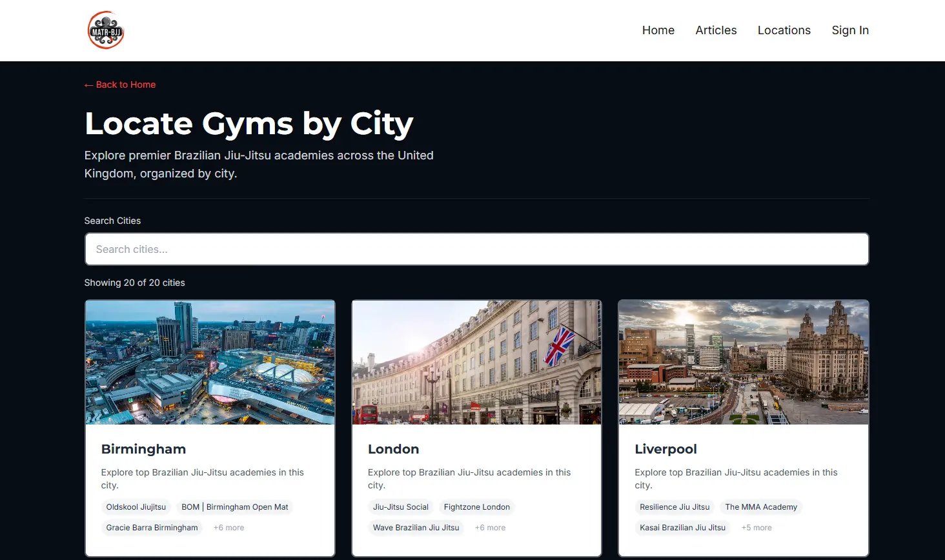
Task: Open the Locations nav link
Action: [784, 30]
